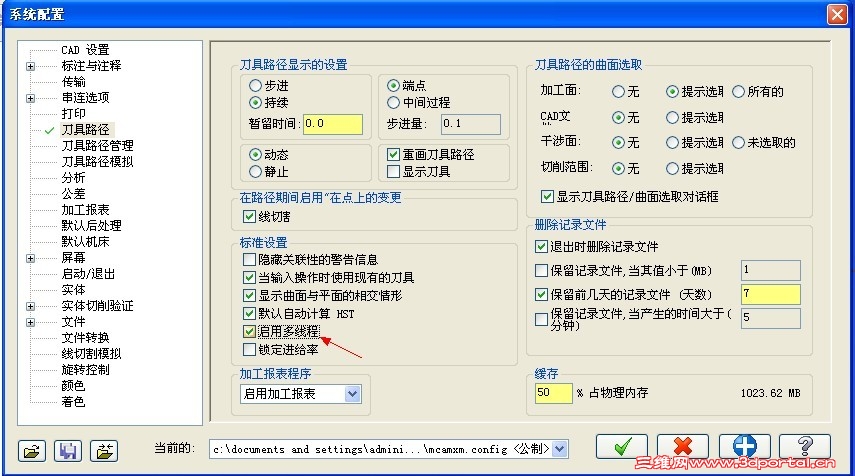Expand the 串连选项 tree node
The width and height of the screenshot is (855, 476).
pyautogui.click(x=31, y=99)
